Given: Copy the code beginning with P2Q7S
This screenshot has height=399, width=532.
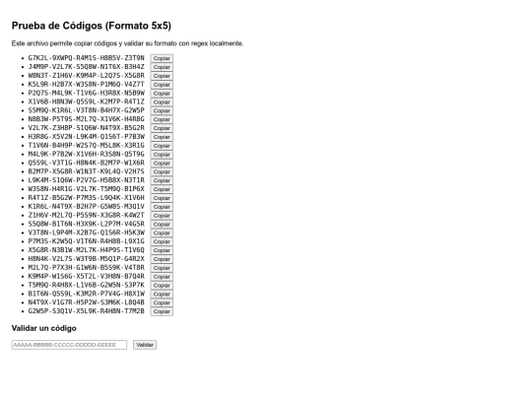Looking at the screenshot, I should coord(162,94).
